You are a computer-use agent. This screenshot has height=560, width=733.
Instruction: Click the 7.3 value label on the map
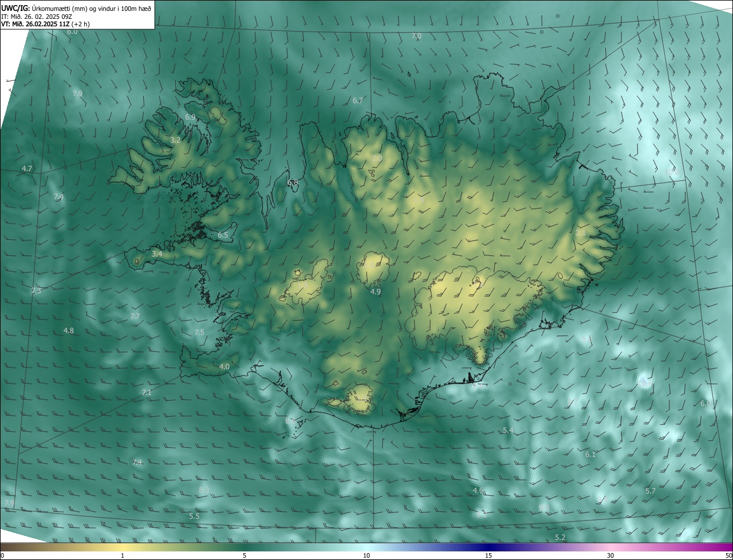(x=36, y=291)
